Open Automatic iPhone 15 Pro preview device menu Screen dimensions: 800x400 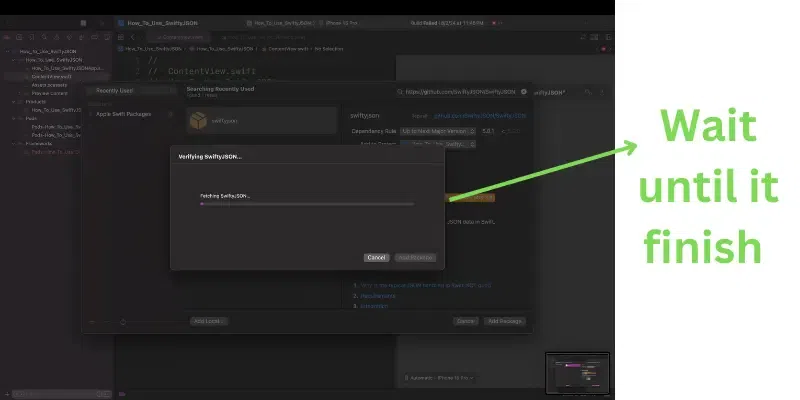pos(439,378)
